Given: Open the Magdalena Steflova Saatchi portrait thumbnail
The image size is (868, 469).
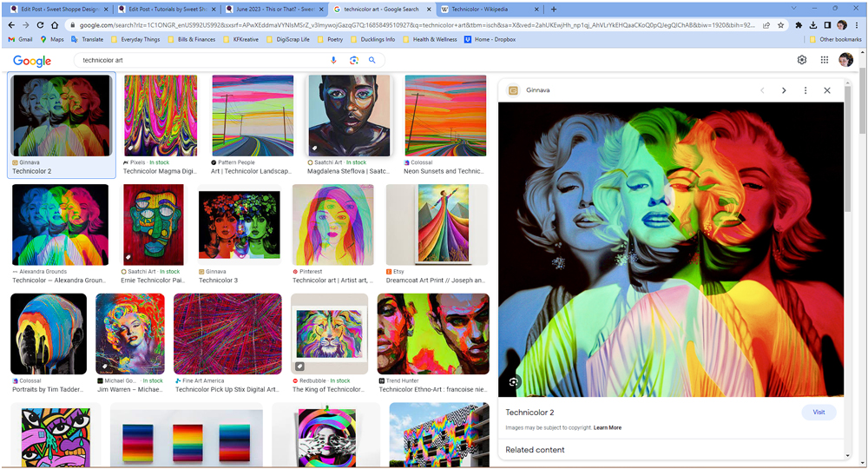Looking at the screenshot, I should point(349,116).
